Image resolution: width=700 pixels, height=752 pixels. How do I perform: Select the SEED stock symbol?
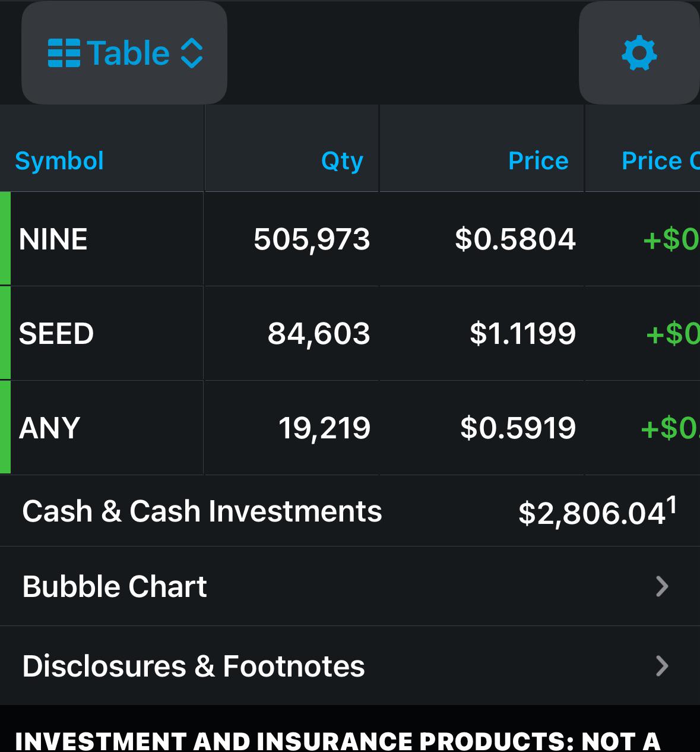56,333
